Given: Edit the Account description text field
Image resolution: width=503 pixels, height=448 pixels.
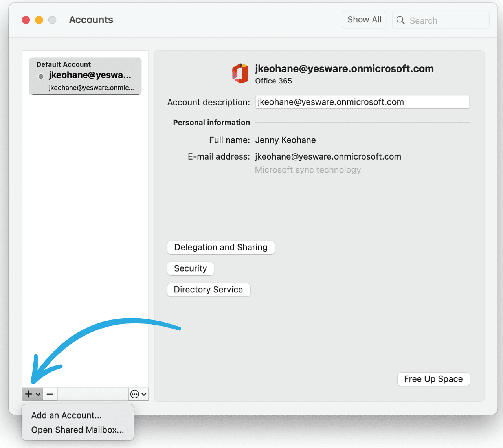Looking at the screenshot, I should (x=362, y=102).
